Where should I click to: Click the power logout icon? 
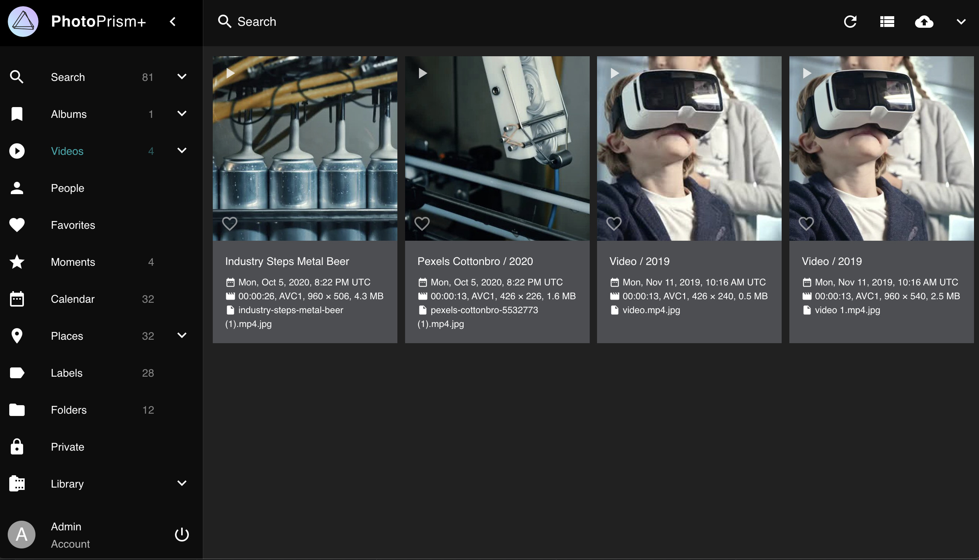182,535
